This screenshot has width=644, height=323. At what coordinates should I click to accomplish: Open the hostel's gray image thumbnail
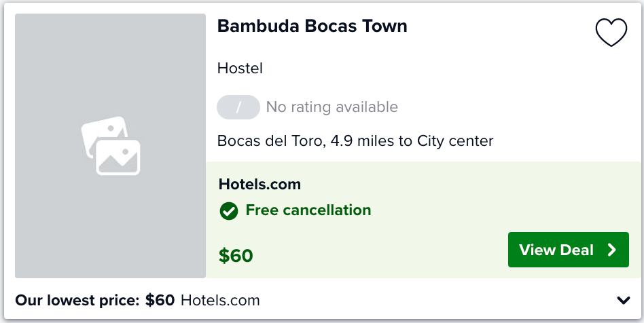[111, 146]
